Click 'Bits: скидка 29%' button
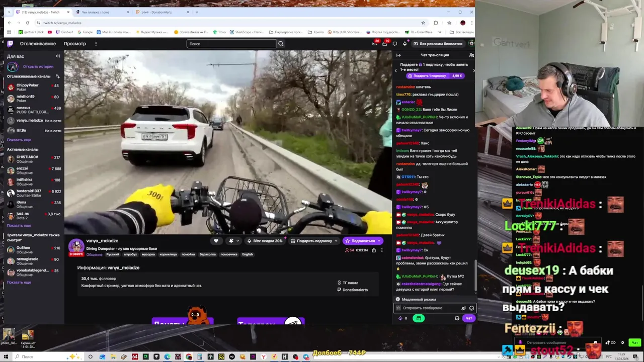Screen dimensions: 644x362 [x=265, y=241]
